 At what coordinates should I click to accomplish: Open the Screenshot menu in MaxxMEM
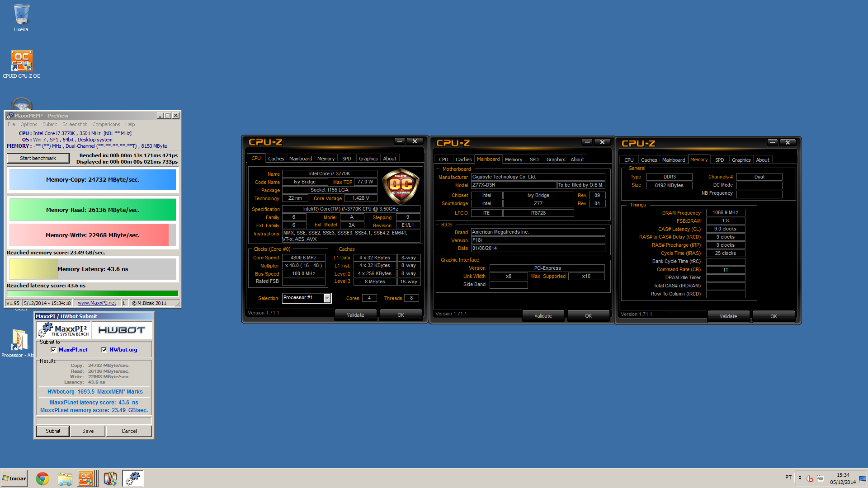75,124
